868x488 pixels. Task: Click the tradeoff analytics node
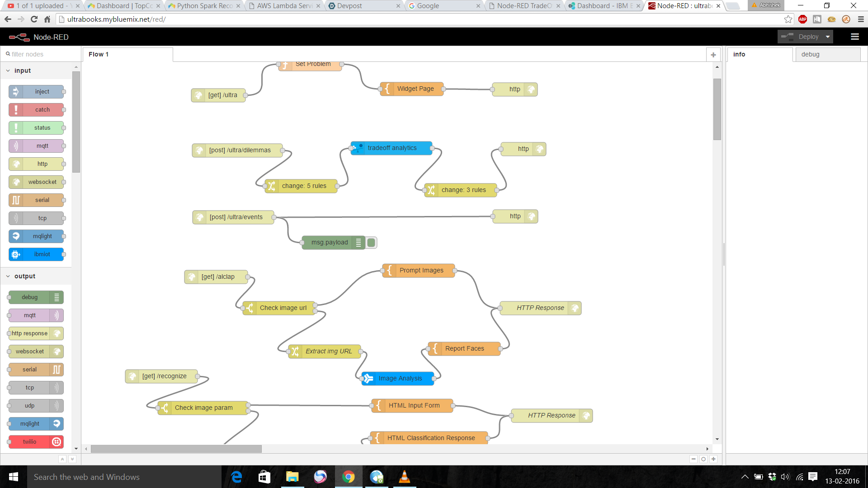coord(392,148)
